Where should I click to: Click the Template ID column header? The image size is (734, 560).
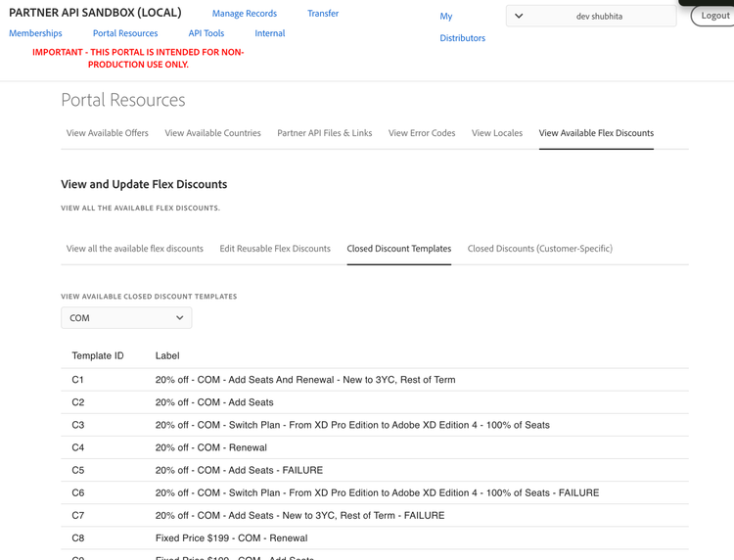point(98,355)
